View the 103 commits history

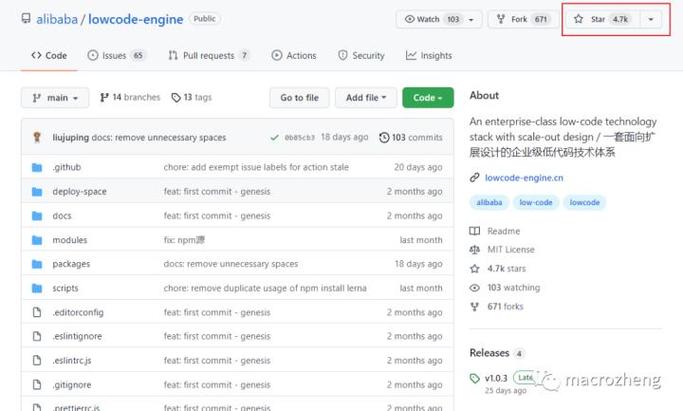[411, 138]
